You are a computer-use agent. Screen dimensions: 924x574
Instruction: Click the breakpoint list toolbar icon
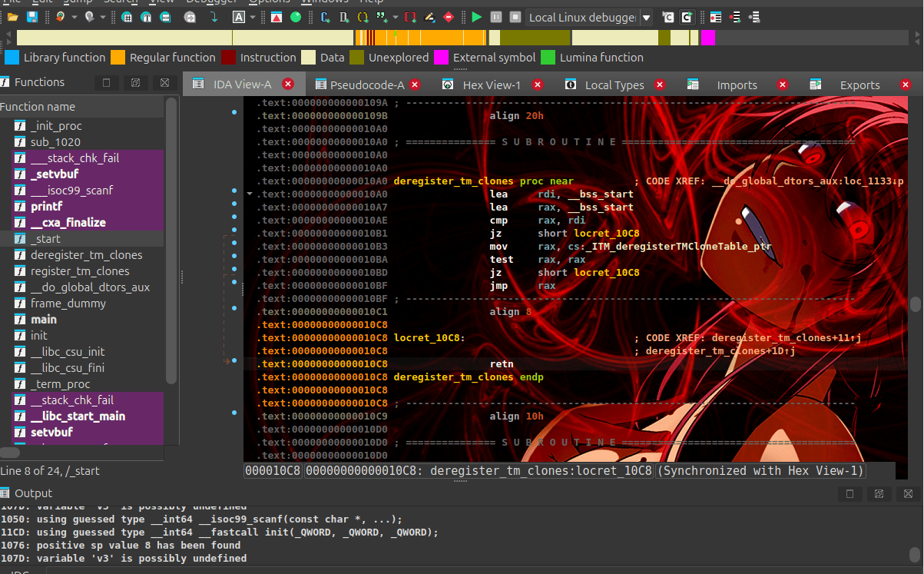tap(716, 17)
